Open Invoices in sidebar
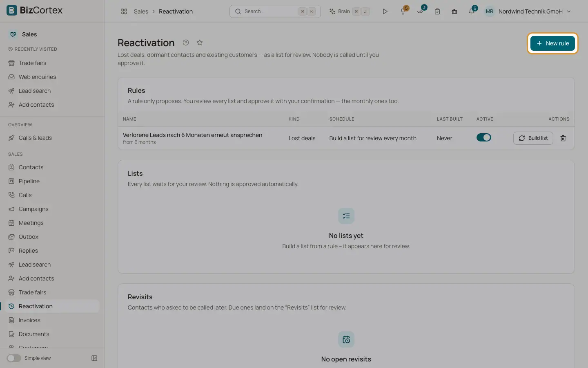This screenshot has height=368, width=588. [52, 320]
